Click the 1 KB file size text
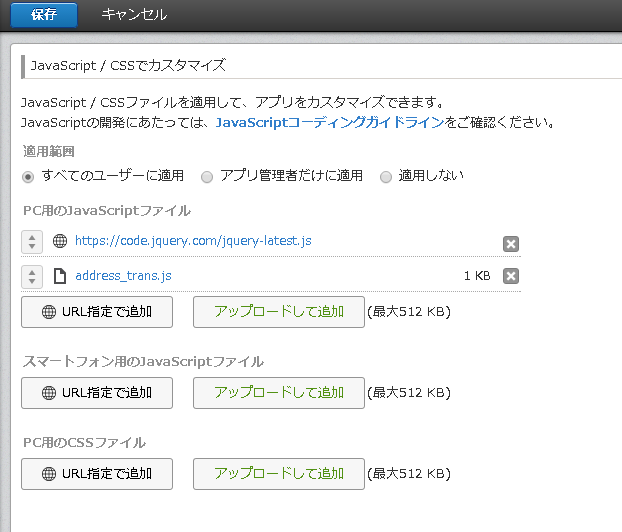Screen dimensions: 622x532 click(477, 276)
